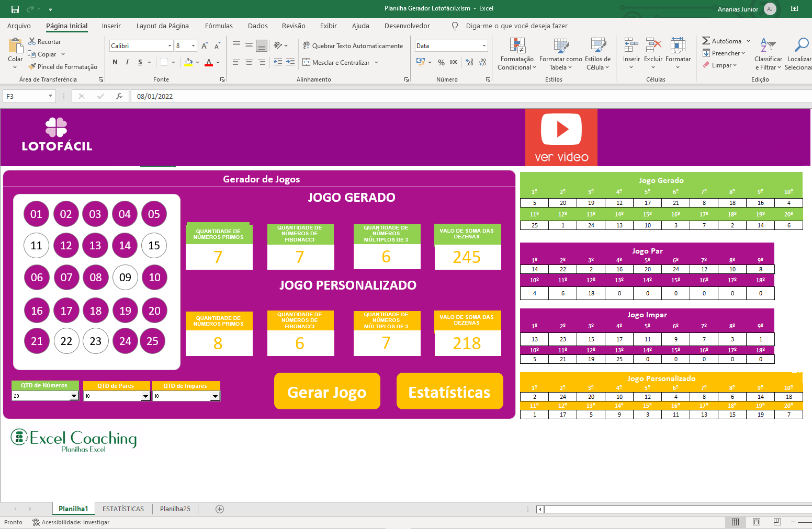Click increase decimal places icon
This screenshot has width=812, height=529.
(470, 62)
